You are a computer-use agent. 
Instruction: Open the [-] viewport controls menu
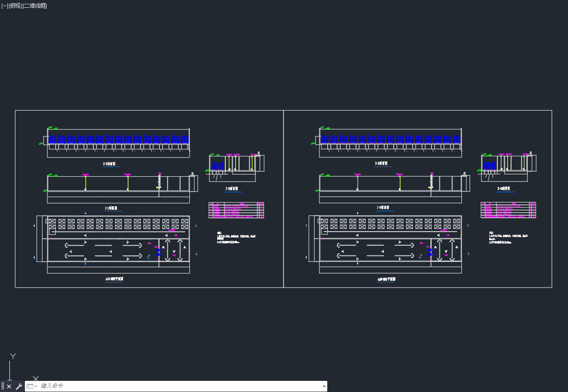tap(5, 6)
